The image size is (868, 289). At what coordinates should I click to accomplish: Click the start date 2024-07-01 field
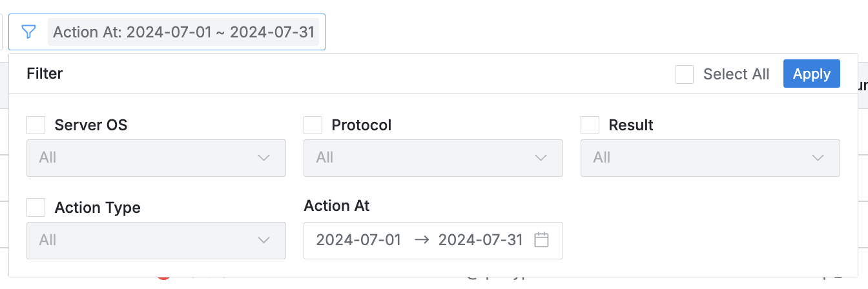coord(358,240)
